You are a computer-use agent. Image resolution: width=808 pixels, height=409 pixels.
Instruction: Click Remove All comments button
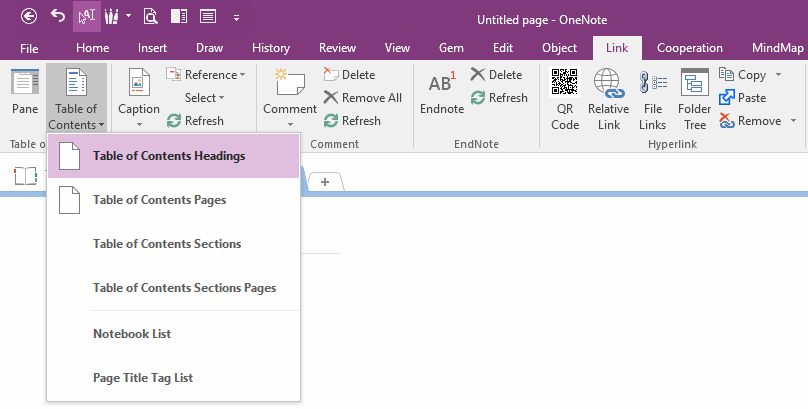(x=363, y=97)
